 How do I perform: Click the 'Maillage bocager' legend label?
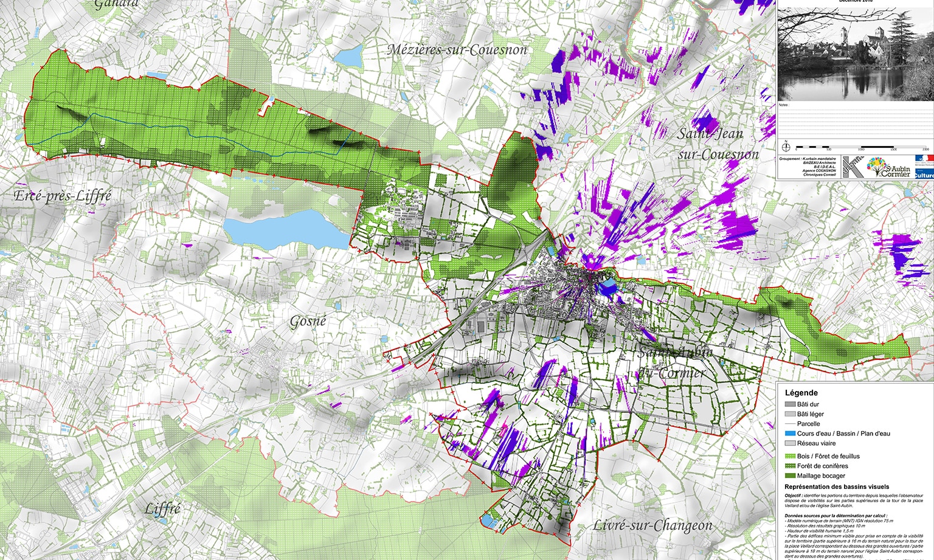click(x=821, y=475)
